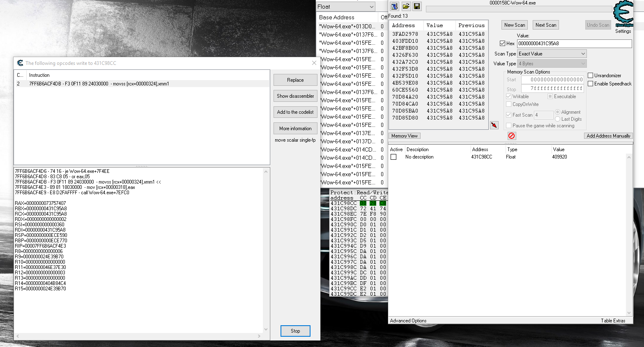Toggle the Writable checkbox
The width and height of the screenshot is (644, 347).
click(x=508, y=97)
